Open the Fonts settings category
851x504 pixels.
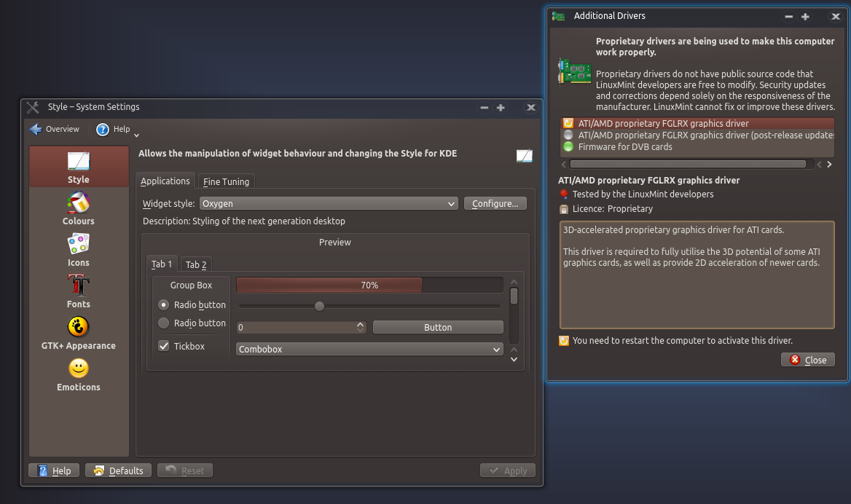click(x=79, y=292)
